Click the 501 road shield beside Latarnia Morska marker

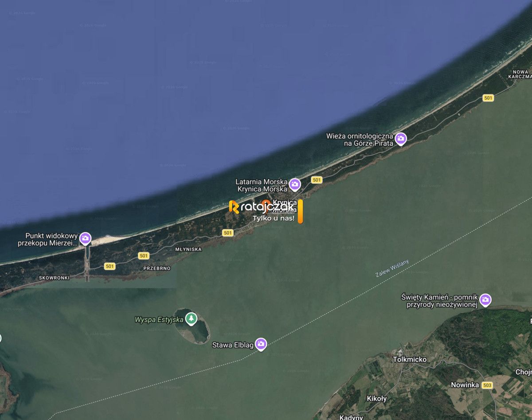316,180
